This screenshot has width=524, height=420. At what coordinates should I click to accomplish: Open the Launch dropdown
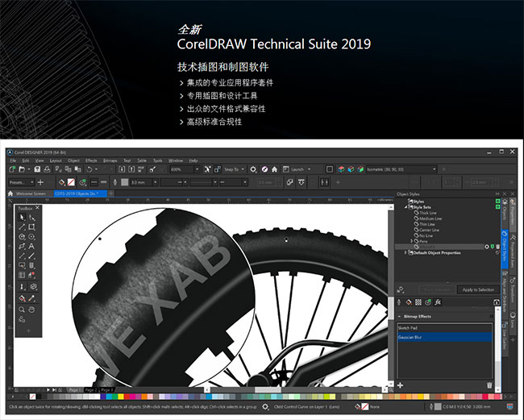click(x=309, y=169)
